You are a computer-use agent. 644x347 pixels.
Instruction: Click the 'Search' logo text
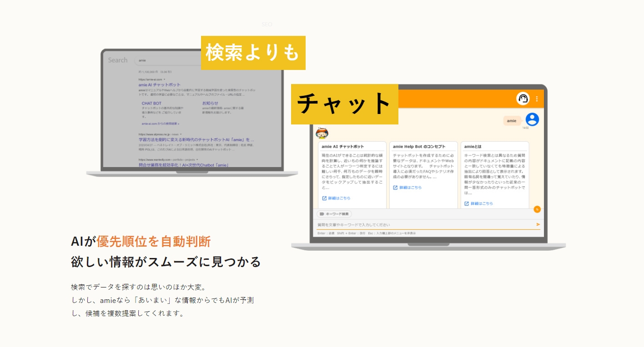click(x=118, y=60)
